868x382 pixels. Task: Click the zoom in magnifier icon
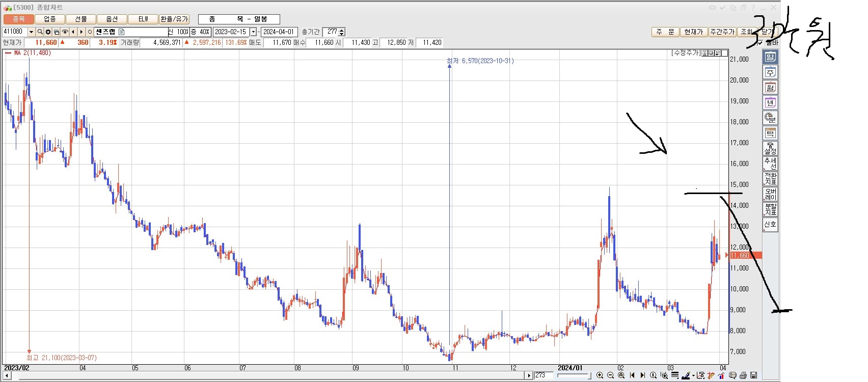click(600, 375)
